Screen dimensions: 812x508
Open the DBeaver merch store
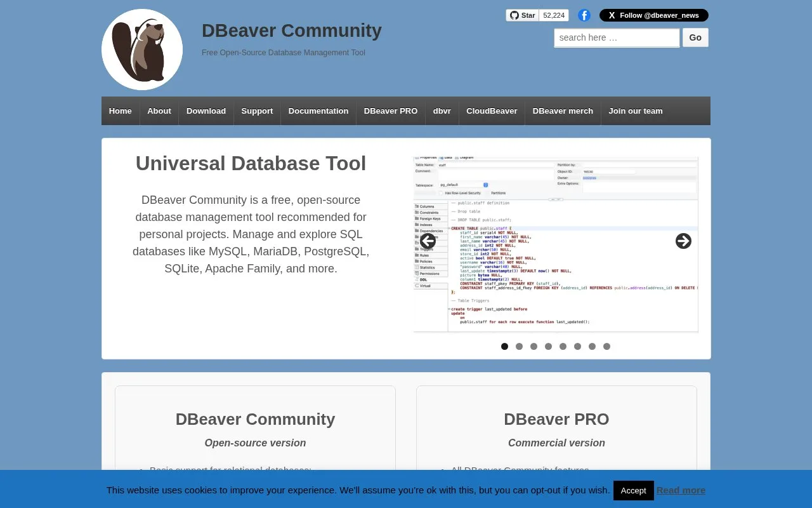563,111
